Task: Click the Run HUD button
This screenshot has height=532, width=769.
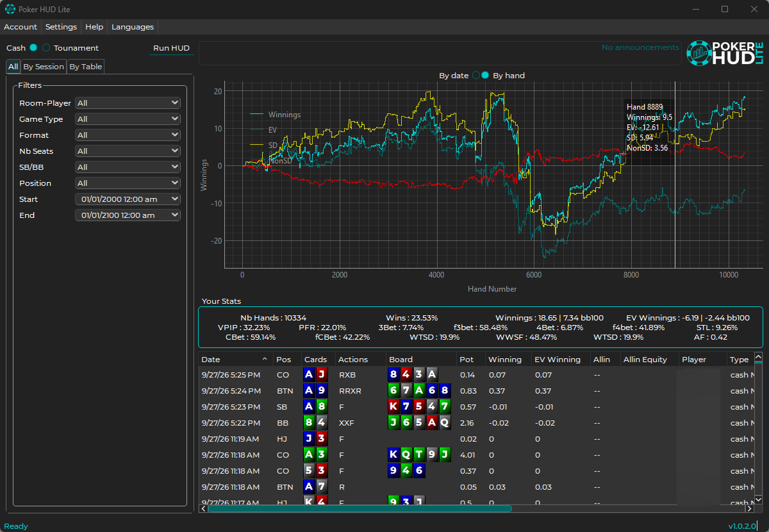Action: pos(171,48)
